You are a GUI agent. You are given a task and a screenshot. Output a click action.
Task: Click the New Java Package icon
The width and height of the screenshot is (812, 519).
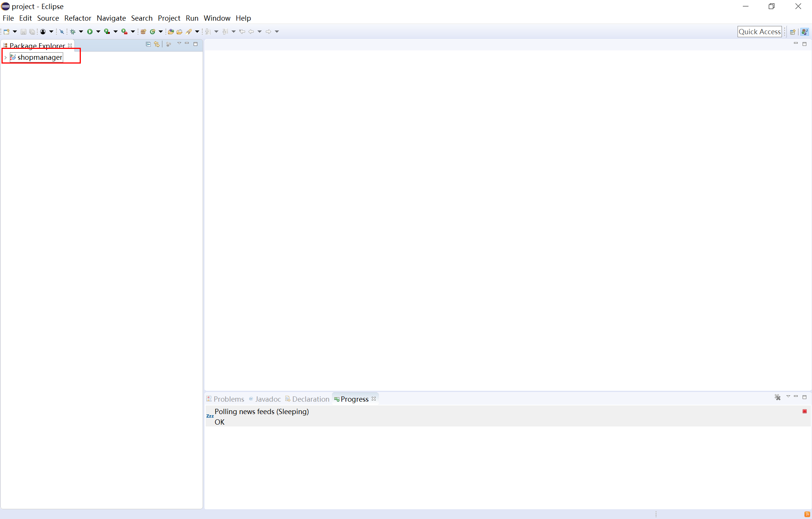pos(143,32)
